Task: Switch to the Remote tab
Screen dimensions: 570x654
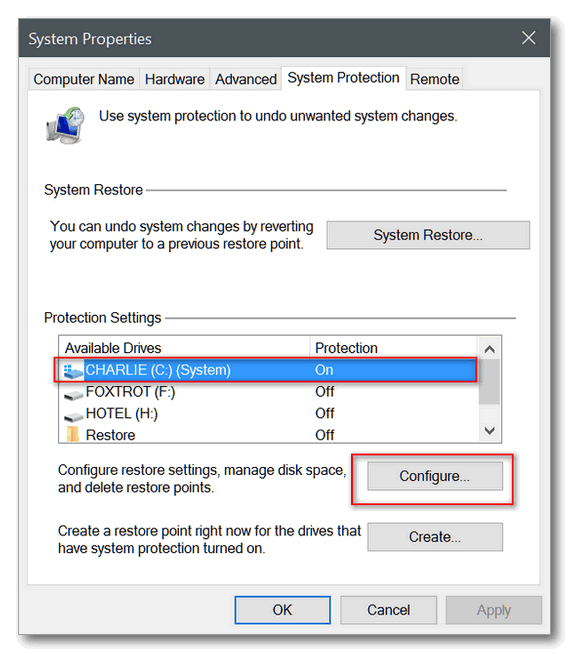Action: pos(434,79)
